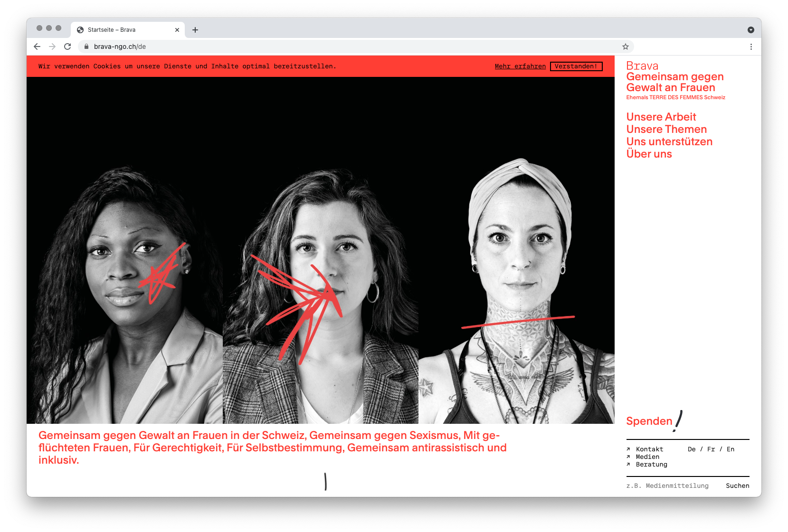The width and height of the screenshot is (788, 532).
Task: Click the browser forward arrow
Action: (x=52, y=47)
